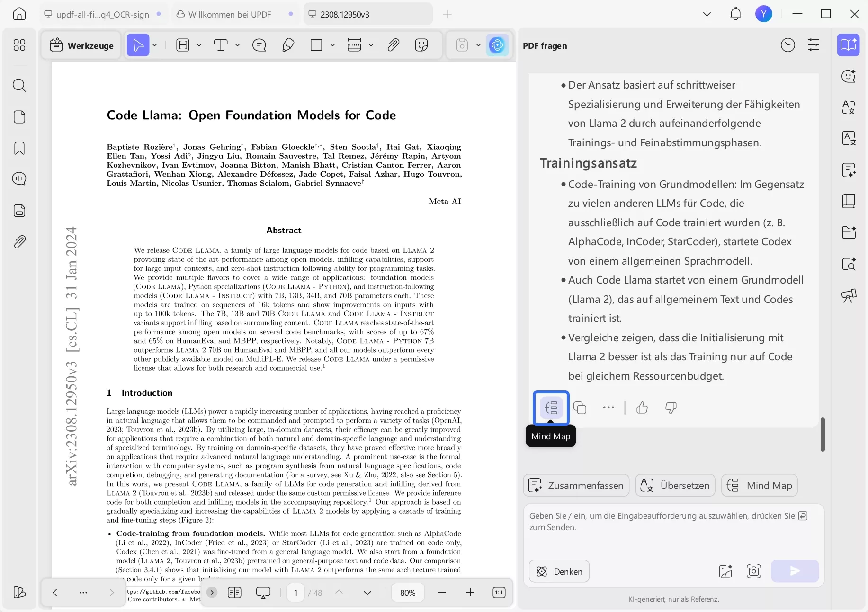
Task: Open the bookmarks panel in left sidebar
Action: (19, 148)
